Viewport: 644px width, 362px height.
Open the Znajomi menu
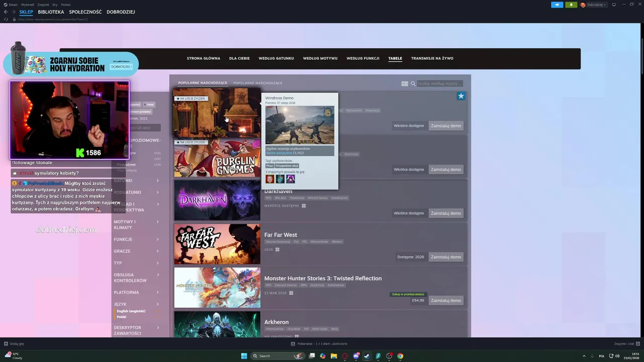click(x=43, y=5)
